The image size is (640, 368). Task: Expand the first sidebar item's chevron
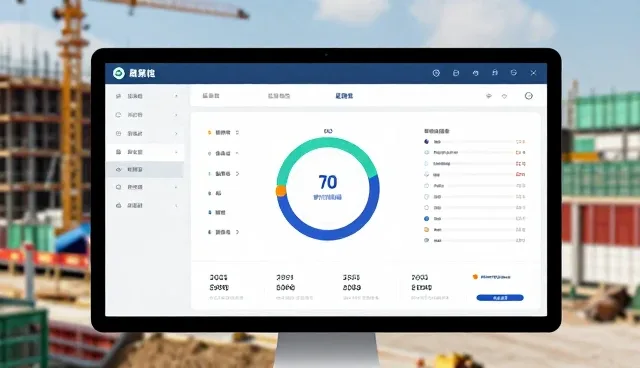(x=176, y=96)
